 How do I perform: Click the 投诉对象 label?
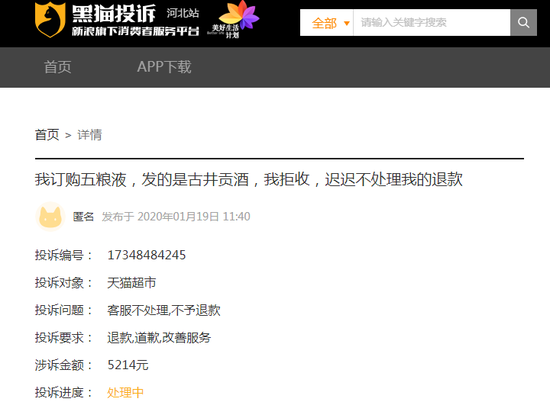pos(63,283)
